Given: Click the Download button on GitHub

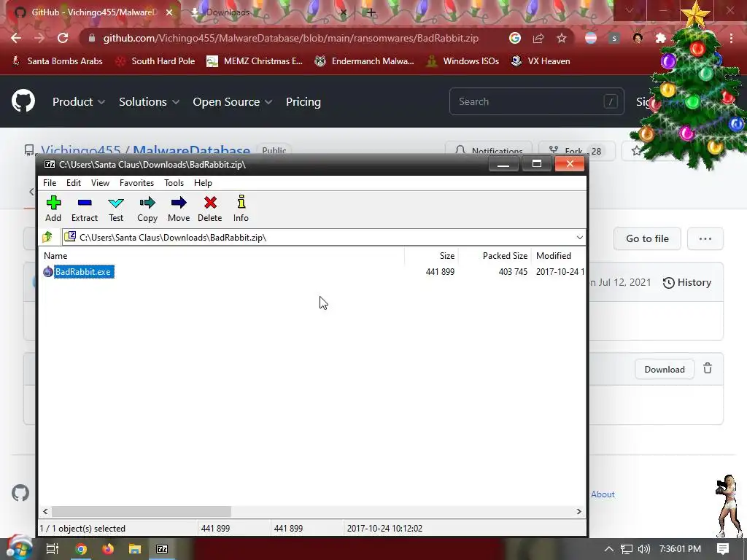Looking at the screenshot, I should (664, 370).
